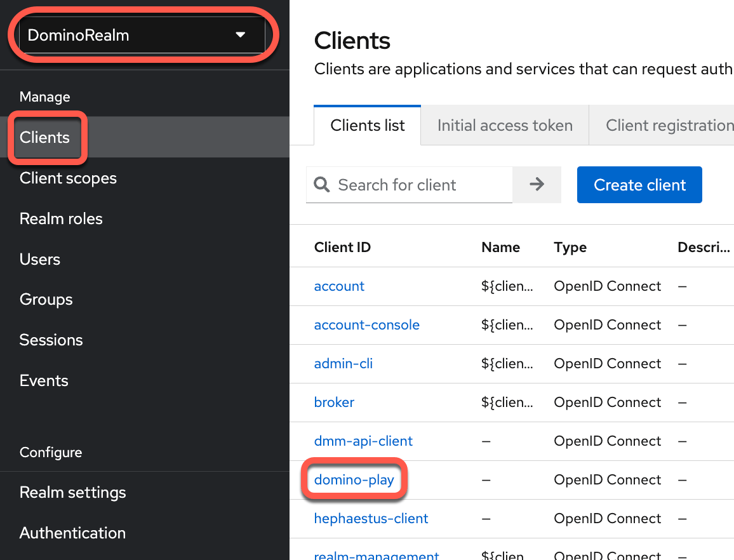Open the dmm-api-client link

coord(363,441)
